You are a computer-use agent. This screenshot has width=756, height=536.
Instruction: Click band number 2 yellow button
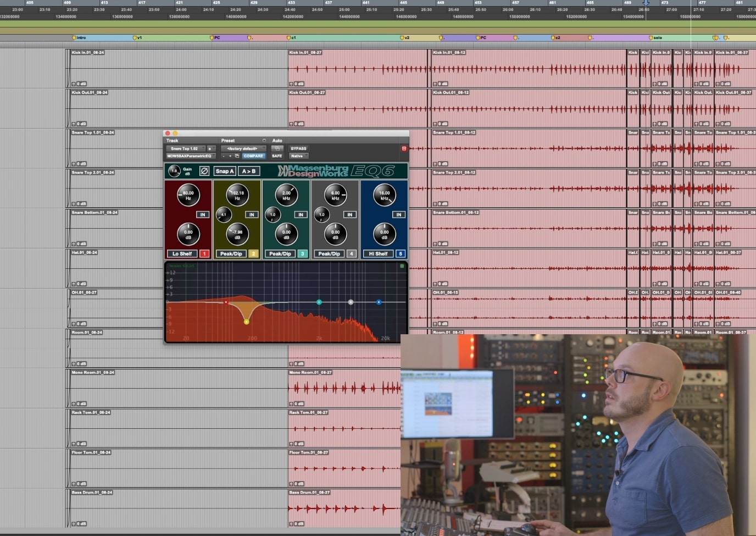(253, 253)
